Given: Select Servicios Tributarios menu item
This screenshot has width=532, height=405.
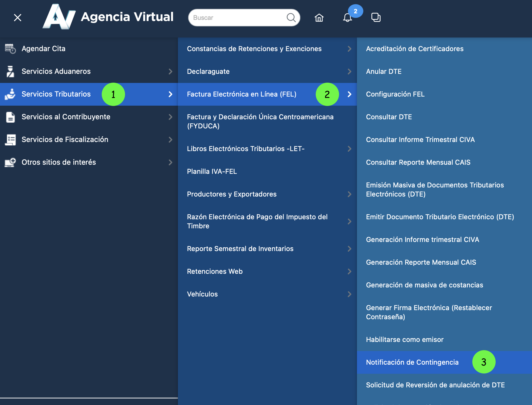Looking at the screenshot, I should (x=89, y=94).
